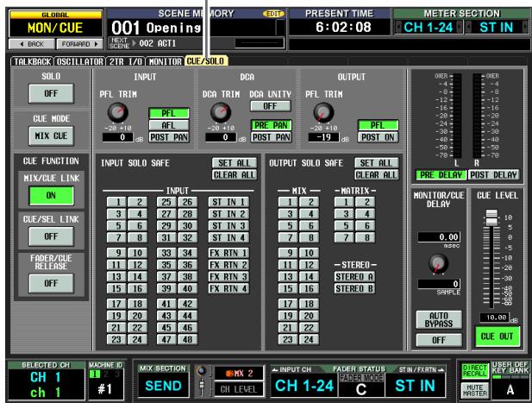
Task: Toggle ST IN 4 solo safe
Action: tap(228, 237)
